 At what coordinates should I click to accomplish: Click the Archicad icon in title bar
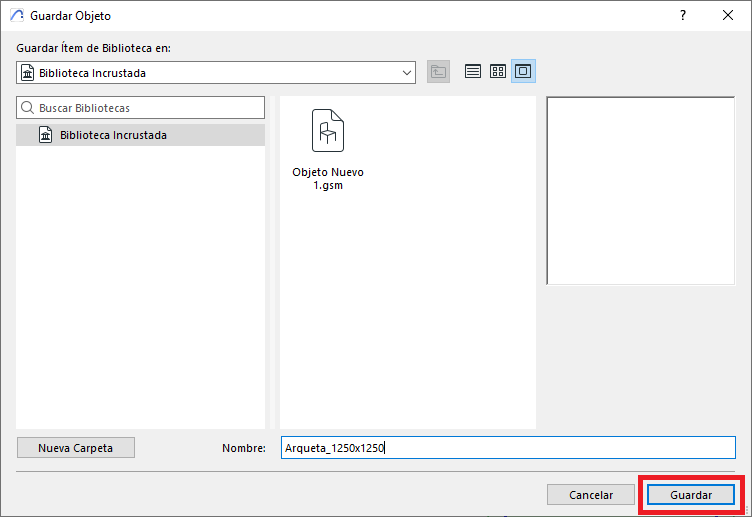15,16
